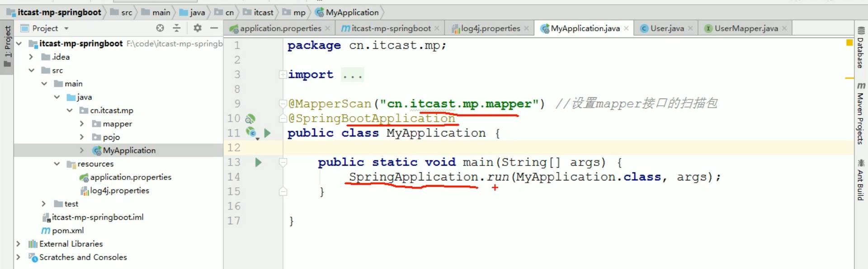
Task: Close the User.java tab
Action: (690, 28)
